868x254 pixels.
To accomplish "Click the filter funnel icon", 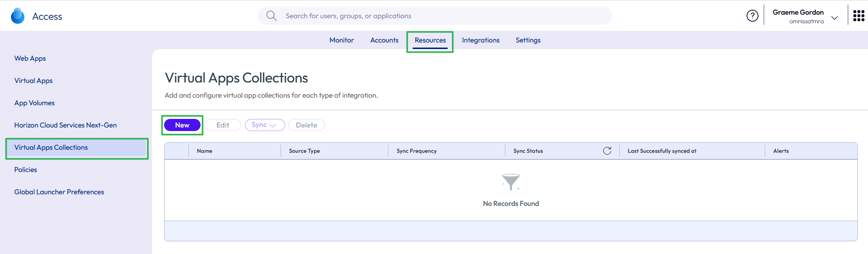I will coord(510,182).
